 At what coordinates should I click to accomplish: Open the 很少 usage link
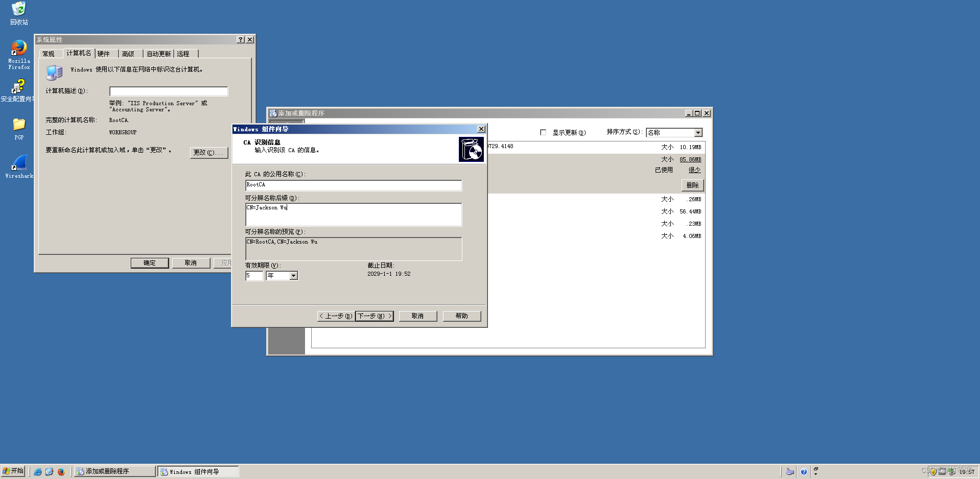(x=694, y=170)
